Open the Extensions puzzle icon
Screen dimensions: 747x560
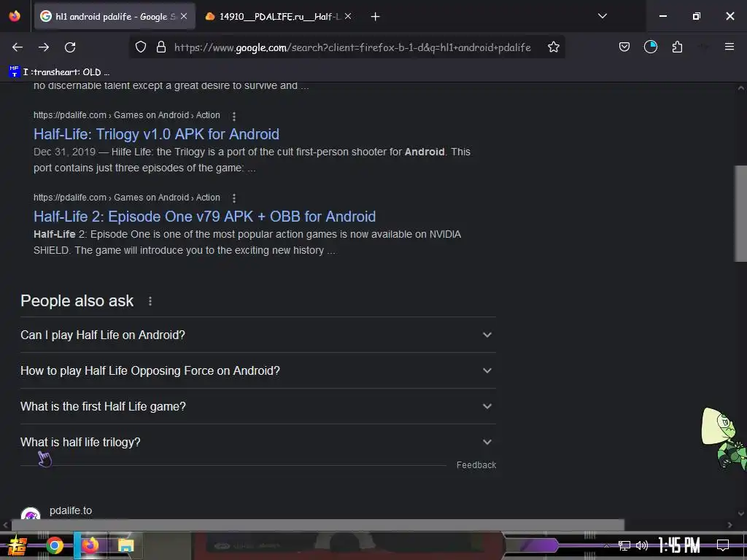coord(677,47)
